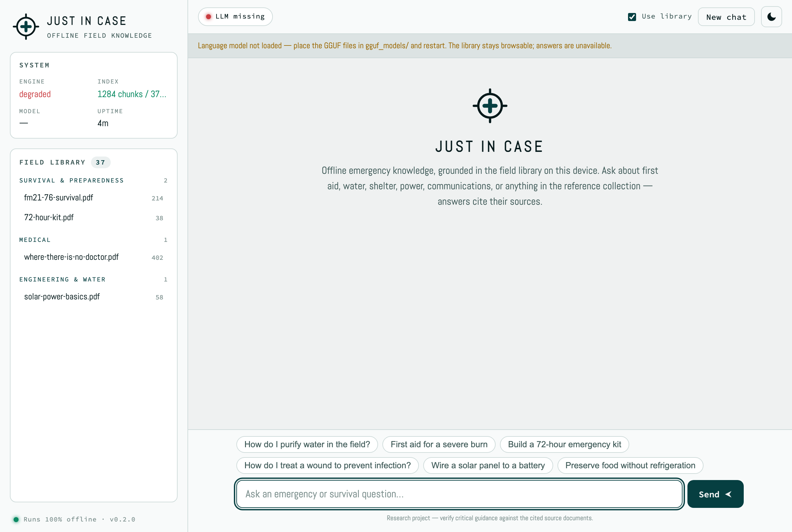Click the Field Library count badge 37
792x532 pixels.
pyautogui.click(x=101, y=162)
